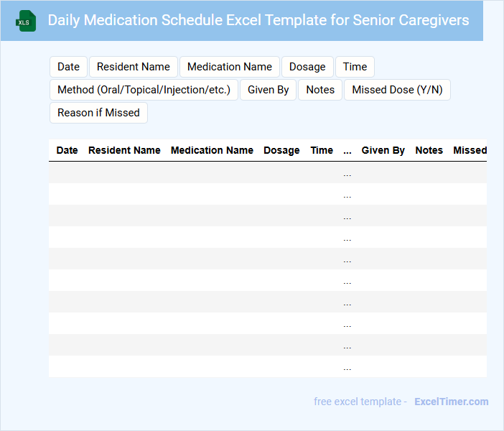
Task: Click the Dosage column header
Action: pyautogui.click(x=281, y=150)
